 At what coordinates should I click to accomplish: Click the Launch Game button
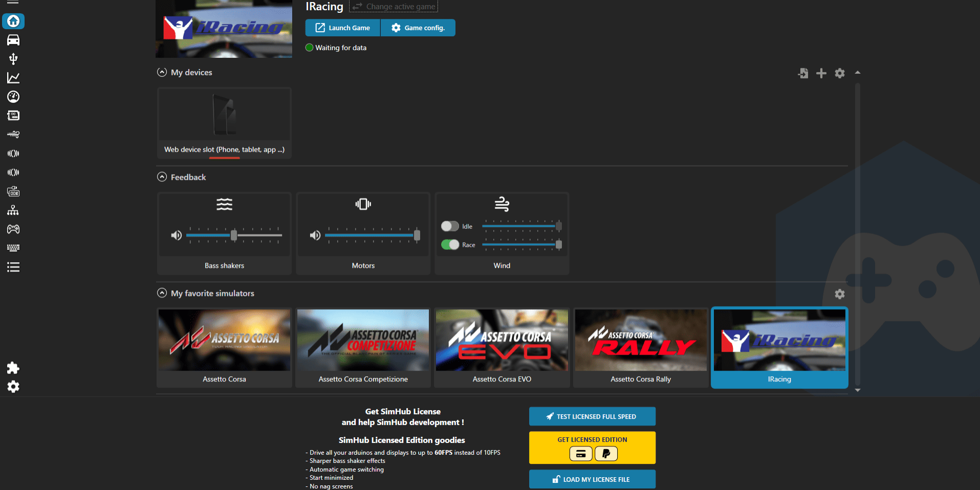point(342,28)
